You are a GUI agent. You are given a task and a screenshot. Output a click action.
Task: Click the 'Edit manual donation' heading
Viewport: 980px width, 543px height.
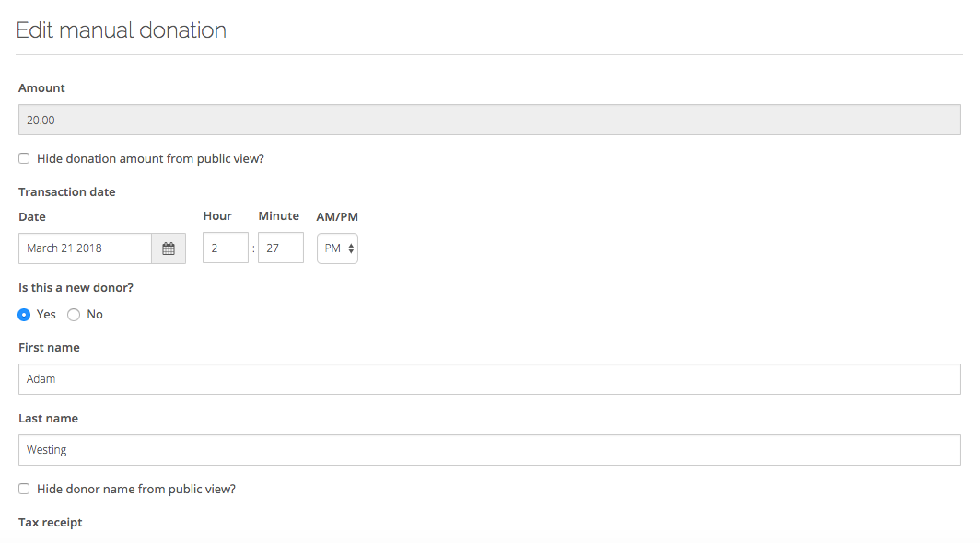(x=122, y=30)
